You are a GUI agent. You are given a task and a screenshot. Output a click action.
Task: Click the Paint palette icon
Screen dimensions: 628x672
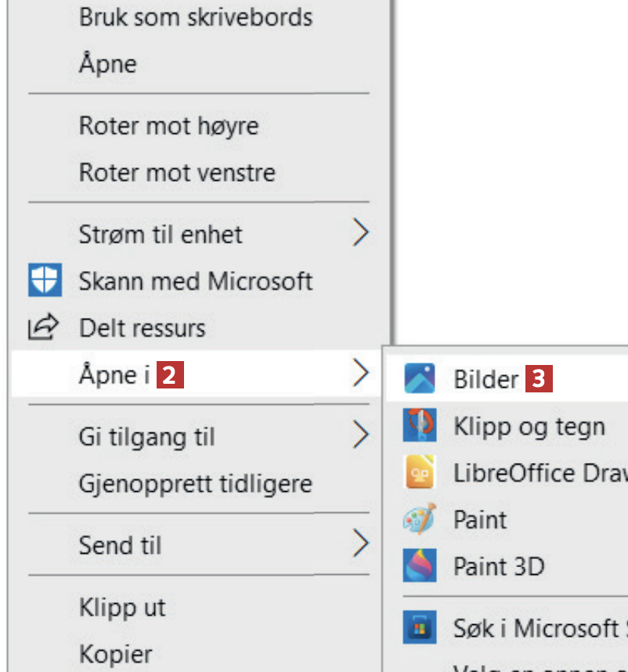[420, 519]
